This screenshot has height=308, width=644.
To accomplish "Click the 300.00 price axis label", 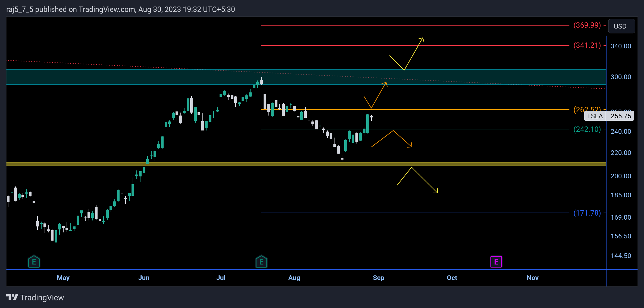I will tap(621, 77).
